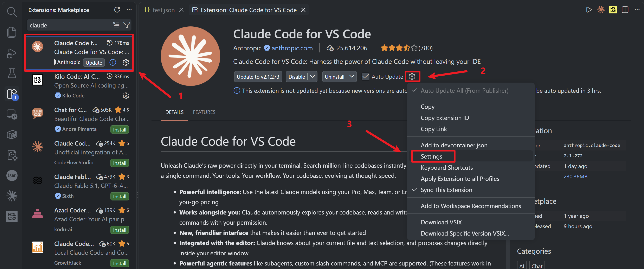Expand the Uninstall button dropdown arrow
Viewport: 644px width, 269px height.
tap(352, 77)
